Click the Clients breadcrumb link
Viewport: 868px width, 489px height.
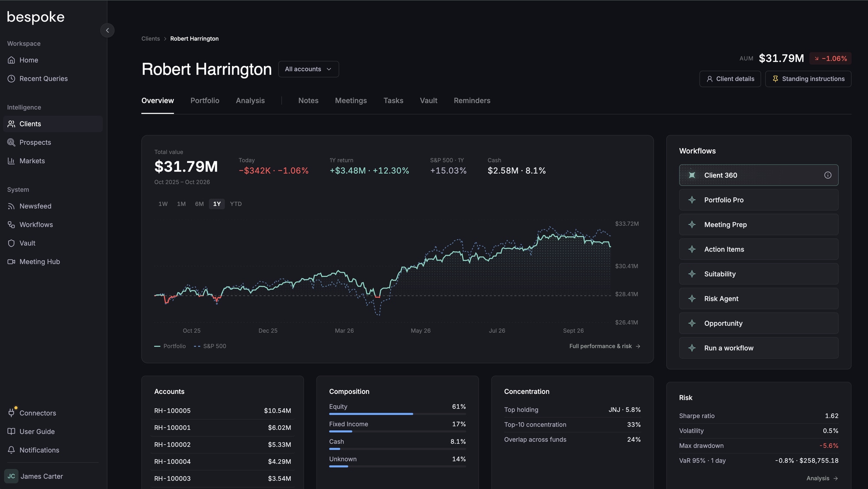tap(151, 39)
